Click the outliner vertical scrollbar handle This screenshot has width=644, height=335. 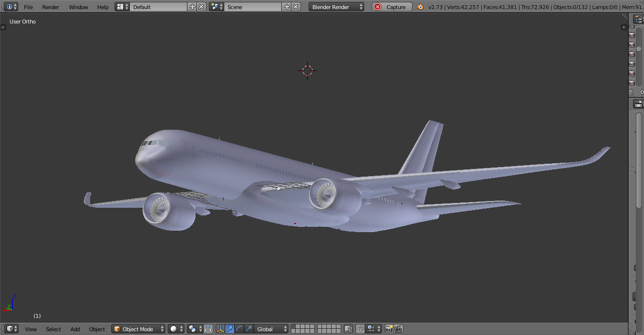click(x=639, y=49)
